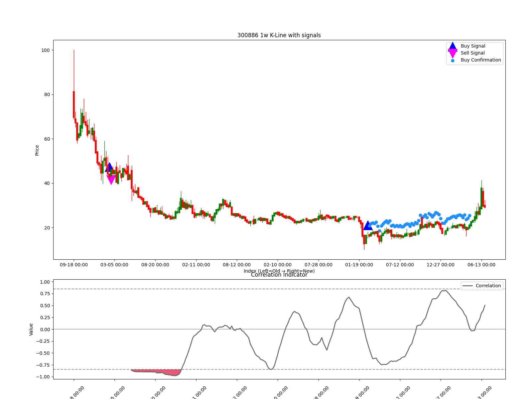The image size is (532, 399).
Task: Click the price tick label 20
Action: 47,228
